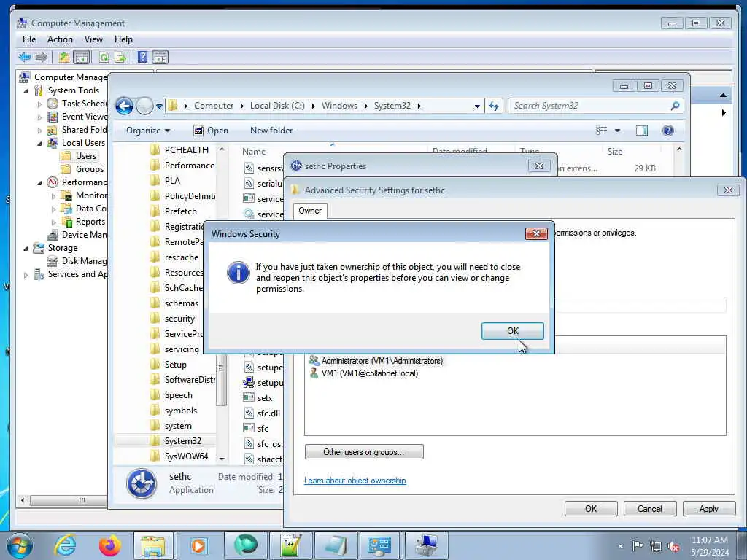Open the Explorer recent locations dropdown arrow
The height and width of the screenshot is (560, 747).
click(159, 106)
